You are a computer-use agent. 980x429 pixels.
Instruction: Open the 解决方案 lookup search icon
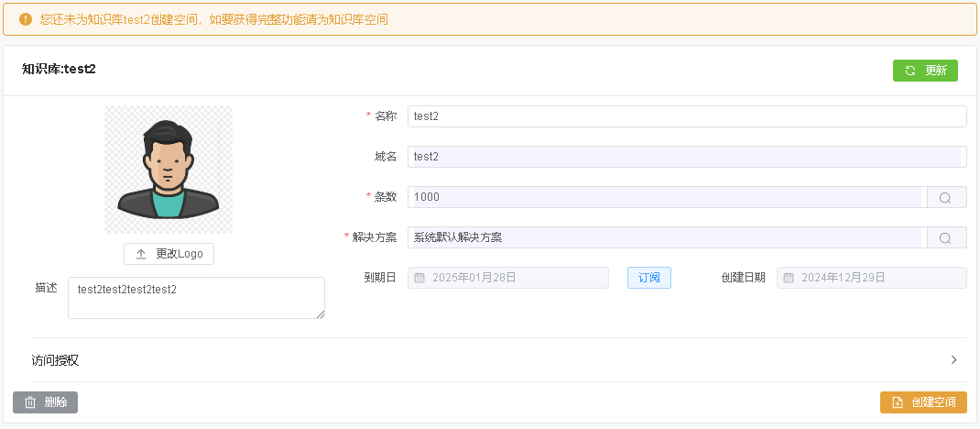click(x=946, y=237)
